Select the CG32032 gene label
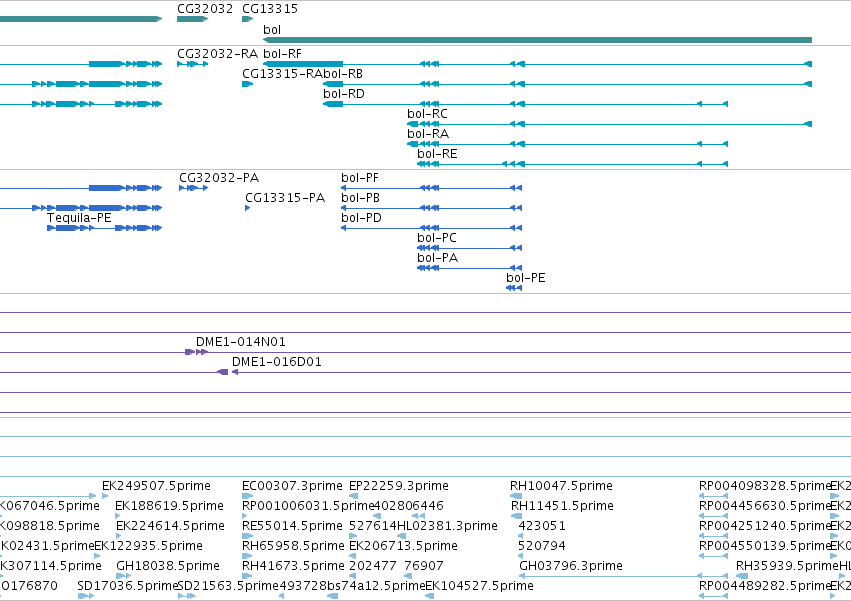 click(x=205, y=9)
